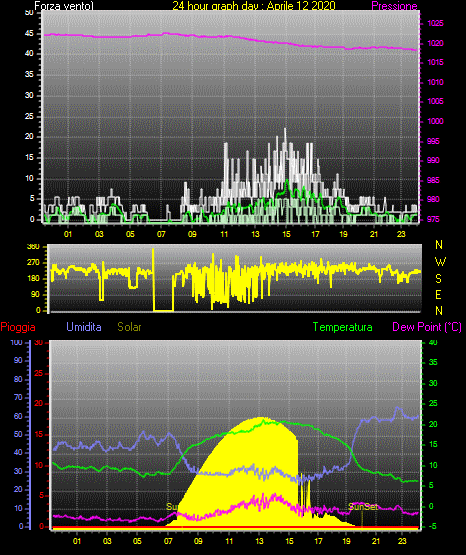The height and width of the screenshot is (555, 466).
Task: Click wind speed axis value 45
Action: click(29, 34)
